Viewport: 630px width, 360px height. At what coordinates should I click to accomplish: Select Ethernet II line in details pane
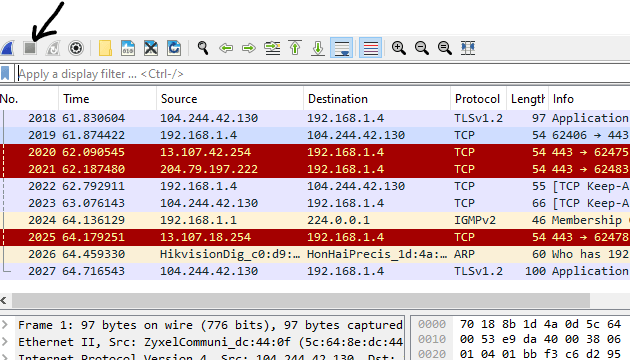point(210,342)
